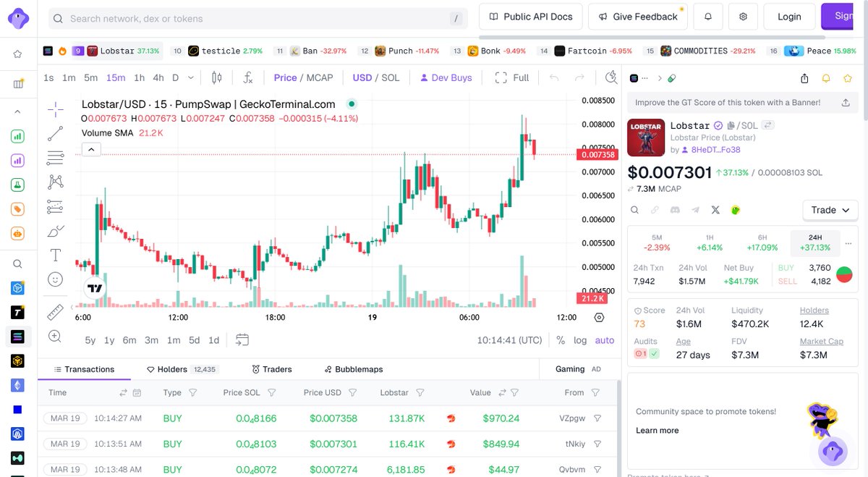Swap Value column currency display
Image resolution: width=868 pixels, height=477 pixels.
click(x=502, y=393)
